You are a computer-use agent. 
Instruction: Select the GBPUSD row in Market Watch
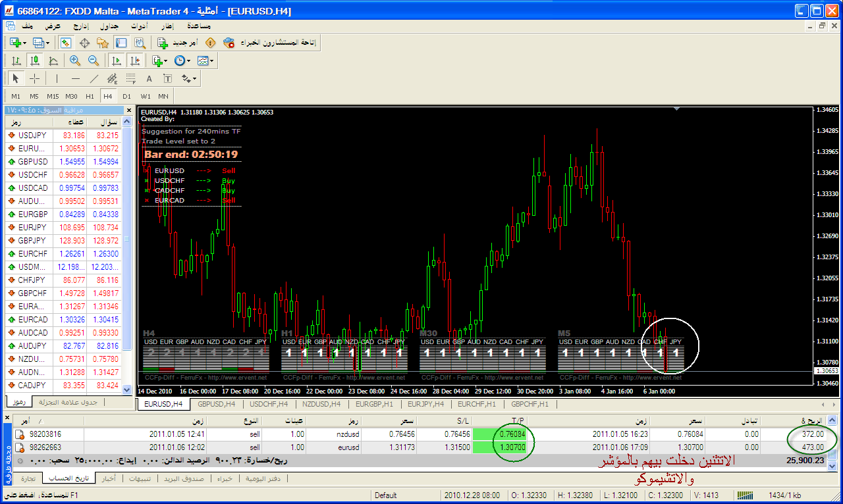coord(64,161)
